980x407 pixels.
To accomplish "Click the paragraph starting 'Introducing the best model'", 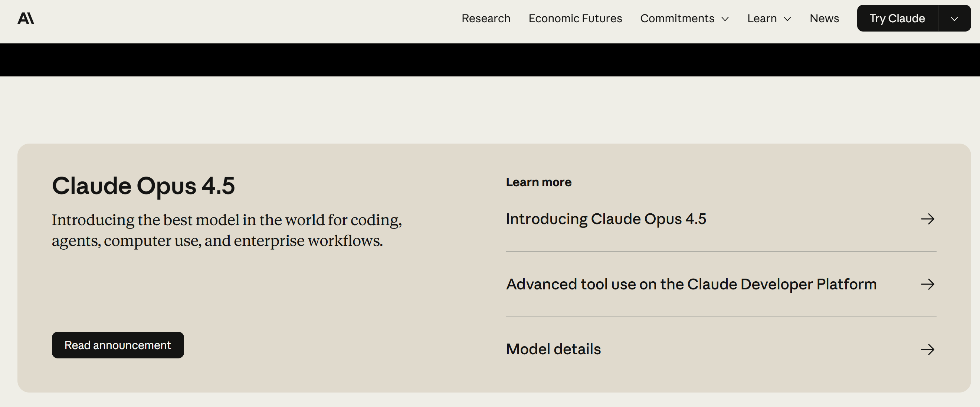I will click(x=227, y=230).
